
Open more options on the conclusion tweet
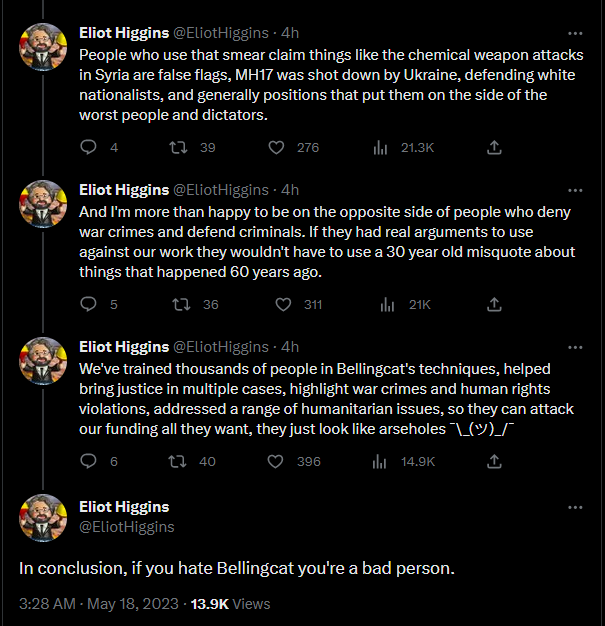[x=574, y=507]
